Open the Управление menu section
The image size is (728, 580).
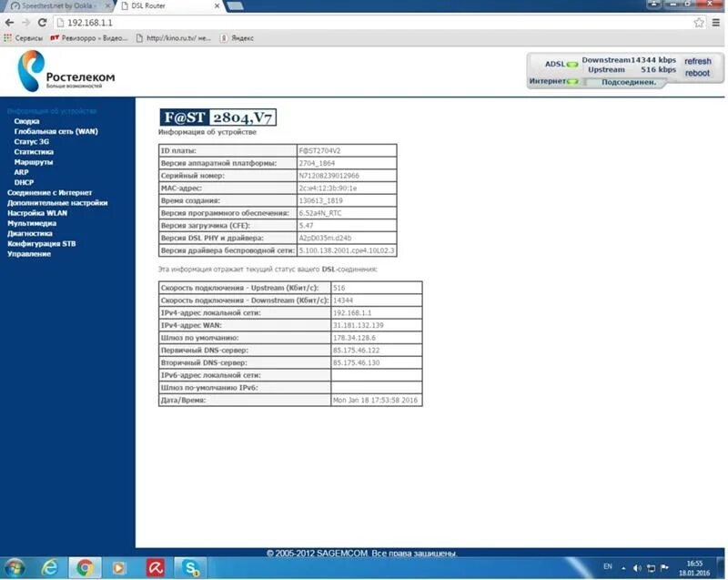(29, 254)
